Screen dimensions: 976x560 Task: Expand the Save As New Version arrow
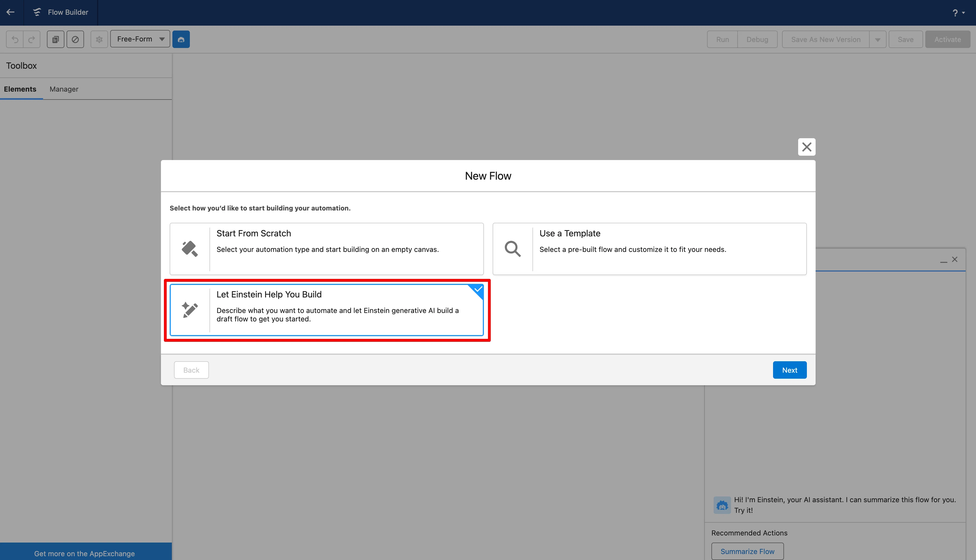point(878,39)
